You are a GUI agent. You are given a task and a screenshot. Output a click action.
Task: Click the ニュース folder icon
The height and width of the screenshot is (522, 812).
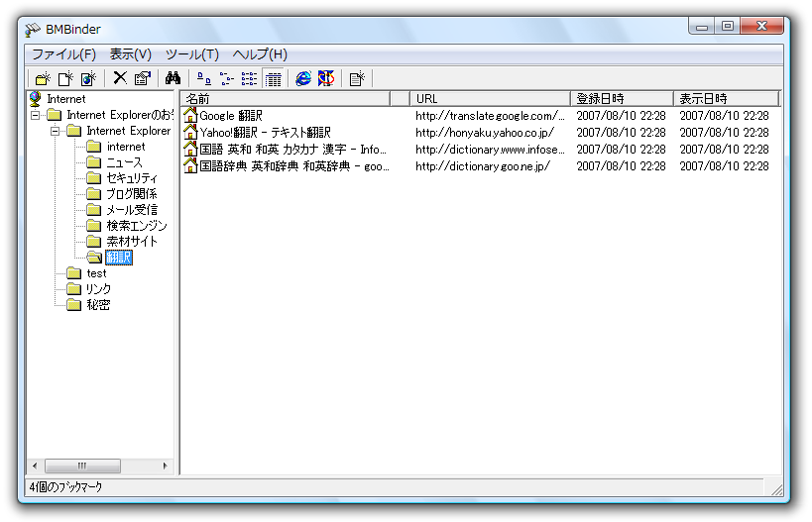pyautogui.click(x=94, y=162)
